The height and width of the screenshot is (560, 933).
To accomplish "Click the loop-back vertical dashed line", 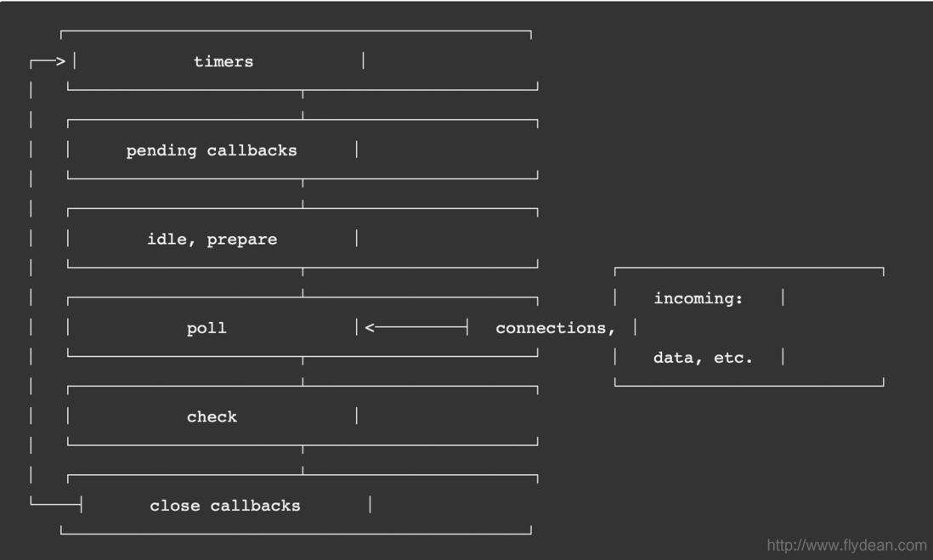I will pos(31,283).
